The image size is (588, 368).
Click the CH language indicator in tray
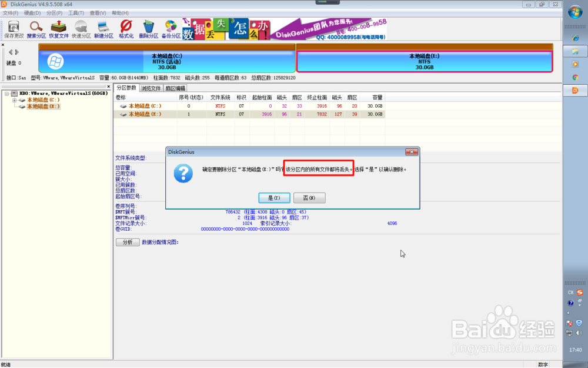tap(570, 292)
